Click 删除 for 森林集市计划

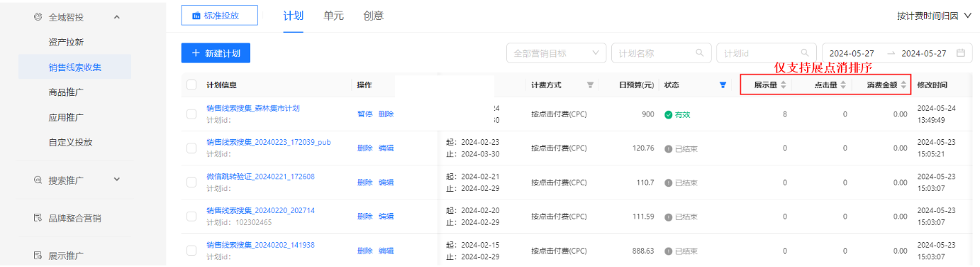pyautogui.click(x=386, y=114)
